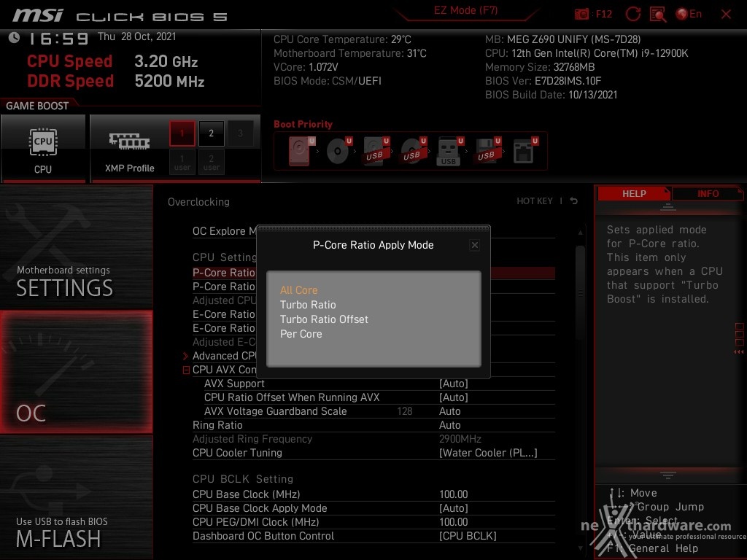The height and width of the screenshot is (560, 747).
Task: Open the HOT KEY list
Action: [535, 201]
